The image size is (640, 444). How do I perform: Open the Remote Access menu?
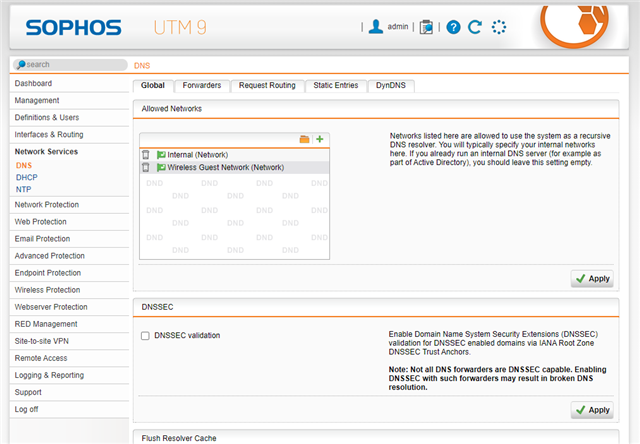pyautogui.click(x=69, y=358)
